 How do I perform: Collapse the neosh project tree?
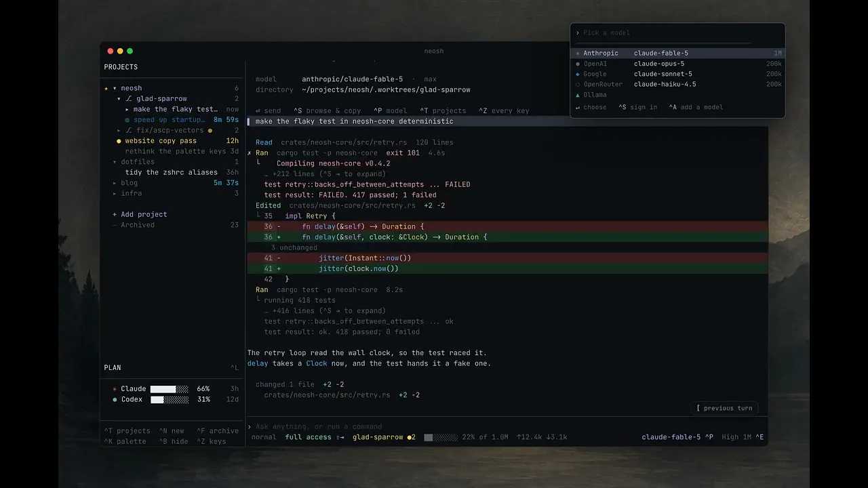coord(115,88)
